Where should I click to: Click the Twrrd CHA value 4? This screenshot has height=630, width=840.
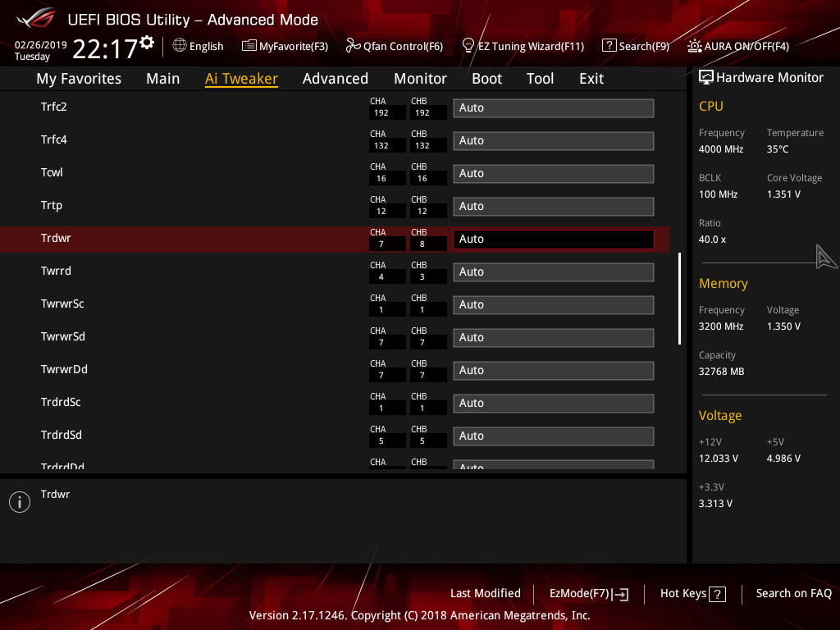(381, 277)
